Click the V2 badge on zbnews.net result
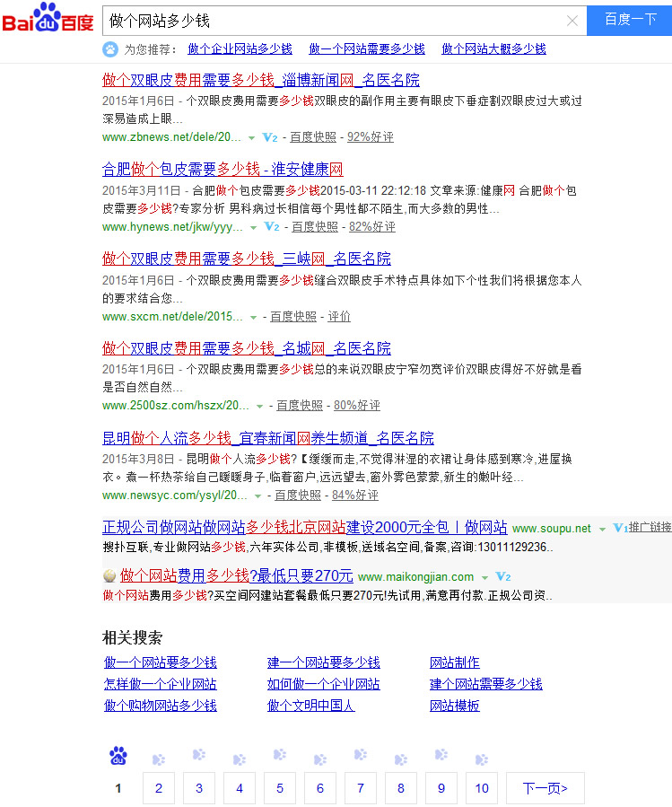Viewport: 672px width, 807px height. [x=270, y=137]
